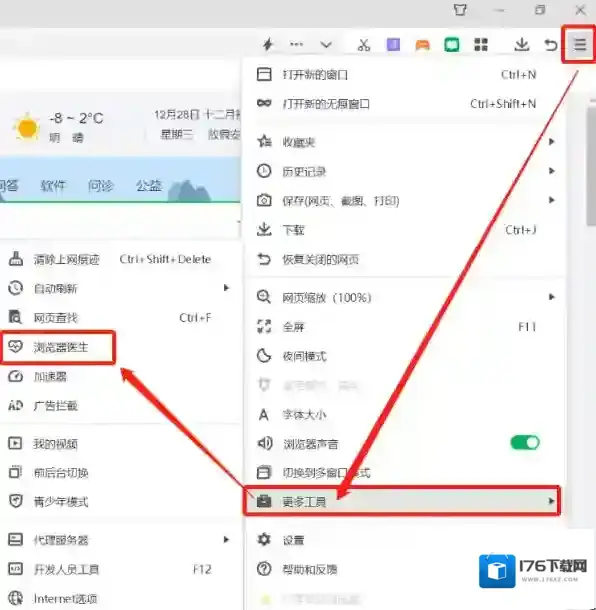Click the three-dots address bar icon

[x=296, y=44]
